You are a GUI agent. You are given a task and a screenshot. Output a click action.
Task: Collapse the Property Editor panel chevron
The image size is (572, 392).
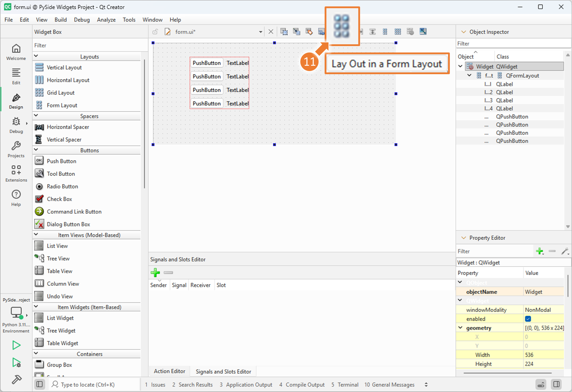point(463,238)
